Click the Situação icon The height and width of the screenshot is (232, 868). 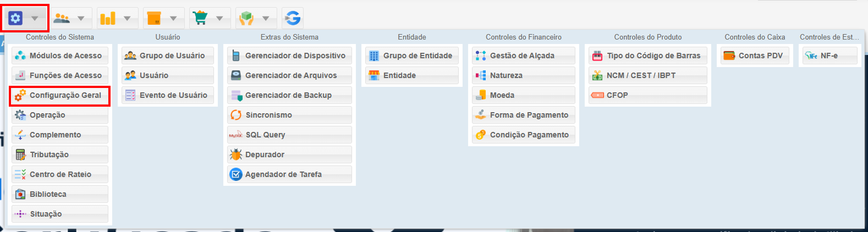pos(20,214)
